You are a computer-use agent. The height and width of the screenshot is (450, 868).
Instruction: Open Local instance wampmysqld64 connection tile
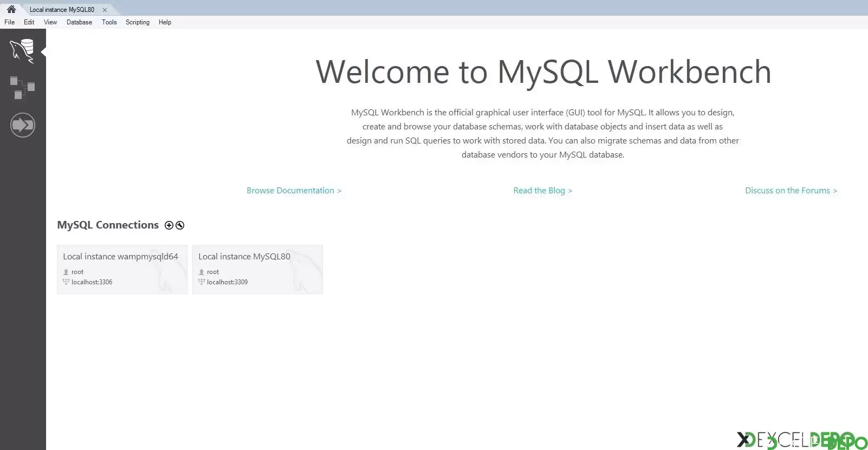tap(122, 270)
